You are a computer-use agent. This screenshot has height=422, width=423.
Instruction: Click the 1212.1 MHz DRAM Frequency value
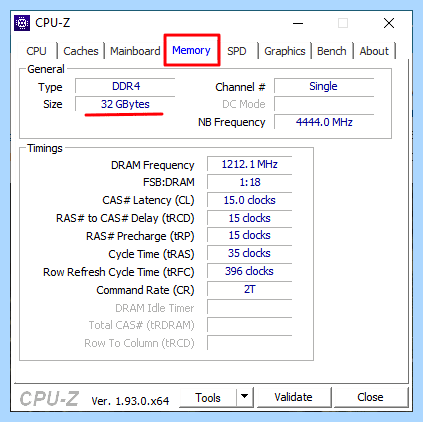click(x=250, y=164)
